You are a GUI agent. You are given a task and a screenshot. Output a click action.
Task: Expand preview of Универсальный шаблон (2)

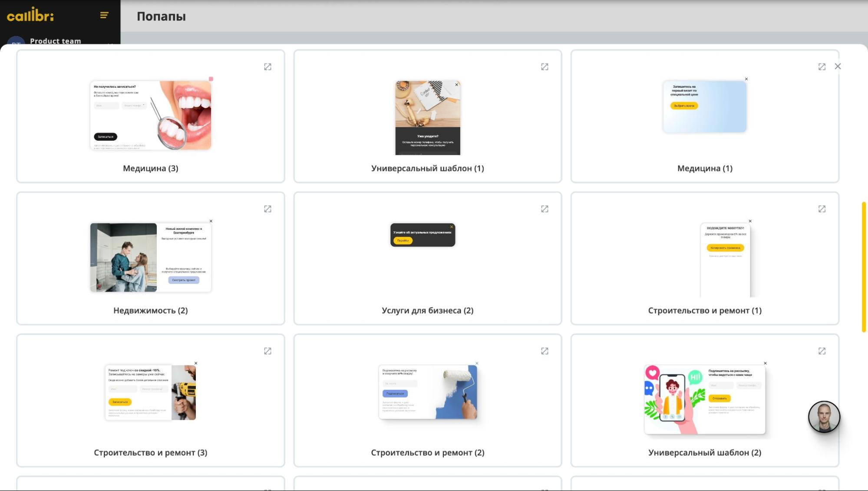click(x=822, y=351)
